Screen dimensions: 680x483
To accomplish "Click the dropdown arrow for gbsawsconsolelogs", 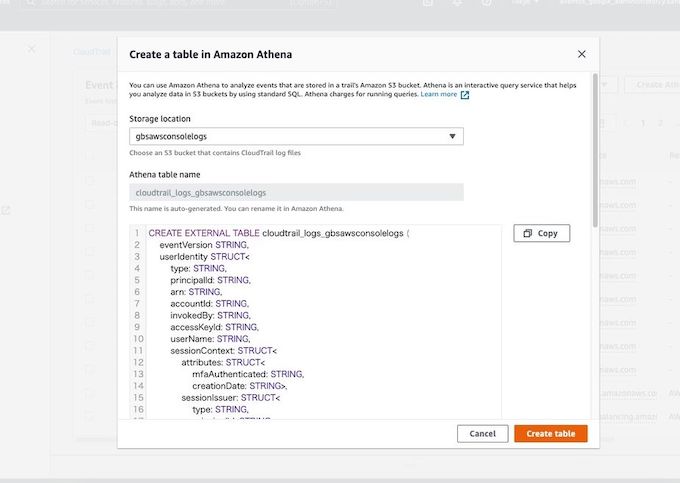I will (452, 136).
